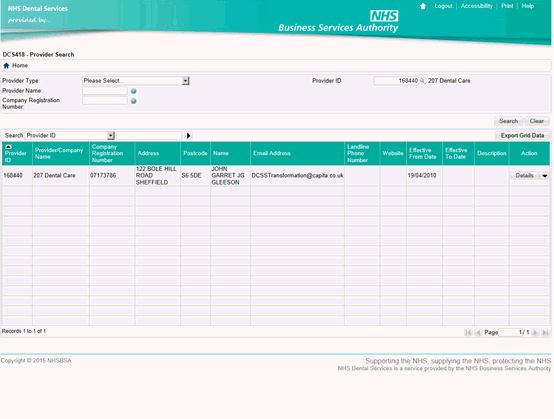The height and width of the screenshot is (419, 554).
Task: Expand the Details action dropdown arrow
Action: [544, 176]
